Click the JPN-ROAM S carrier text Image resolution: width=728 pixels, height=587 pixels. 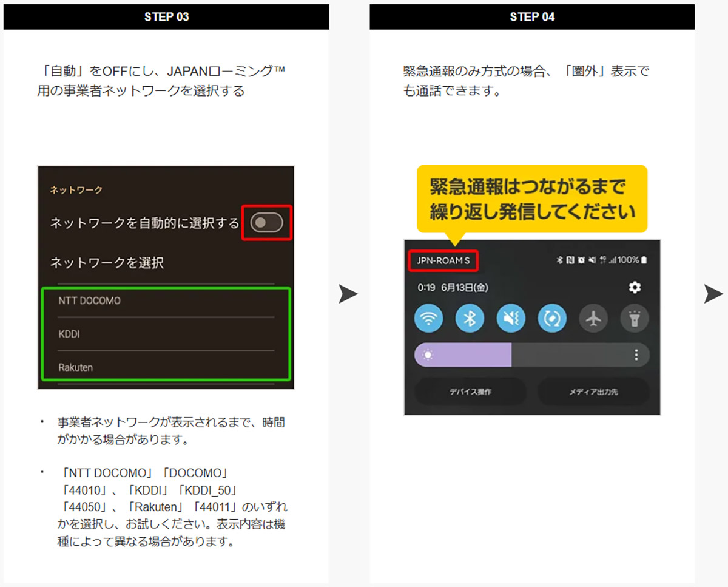[443, 260]
